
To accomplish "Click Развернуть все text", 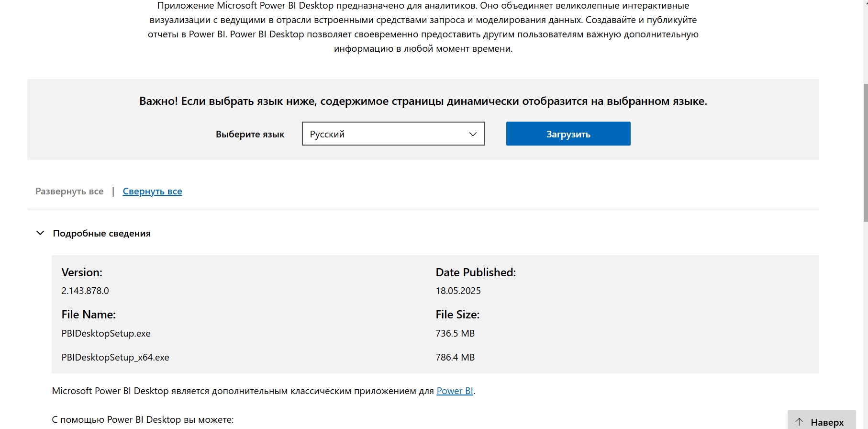I will 69,191.
